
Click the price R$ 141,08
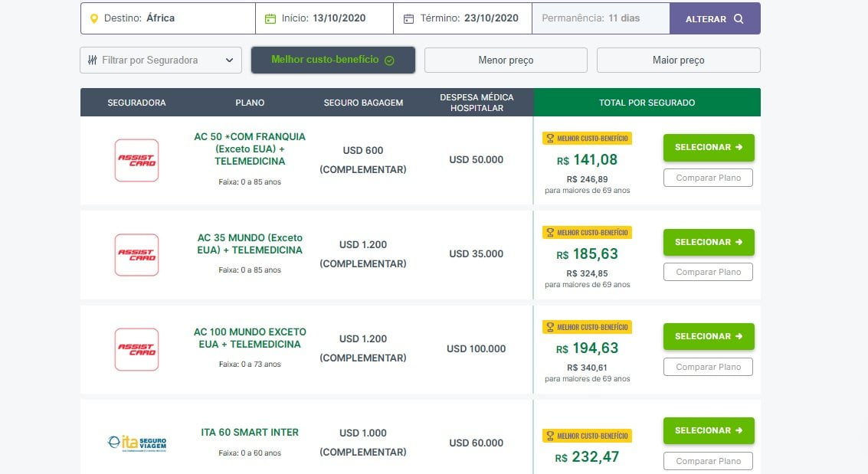click(x=587, y=160)
